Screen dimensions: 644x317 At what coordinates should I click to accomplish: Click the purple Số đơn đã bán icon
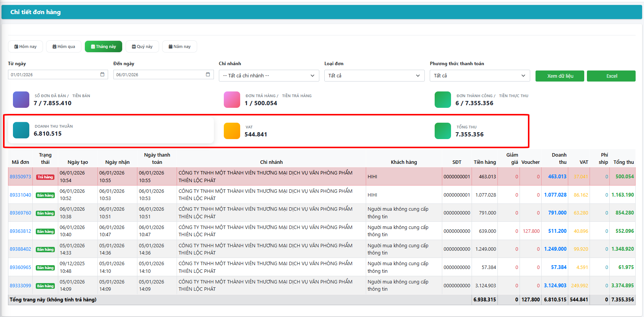(x=21, y=100)
